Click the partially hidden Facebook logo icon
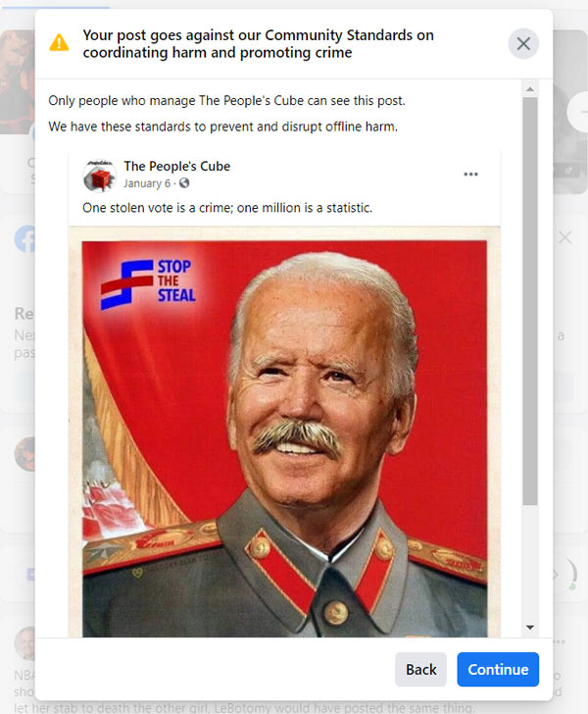 25,238
